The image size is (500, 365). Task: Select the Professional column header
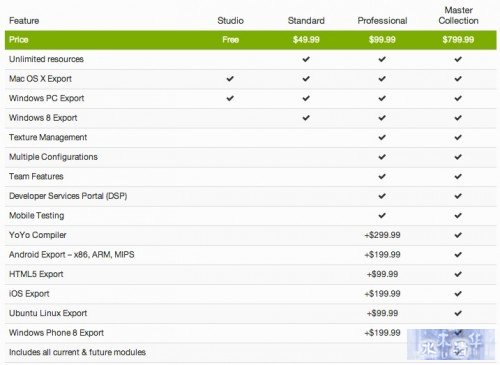[382, 21]
